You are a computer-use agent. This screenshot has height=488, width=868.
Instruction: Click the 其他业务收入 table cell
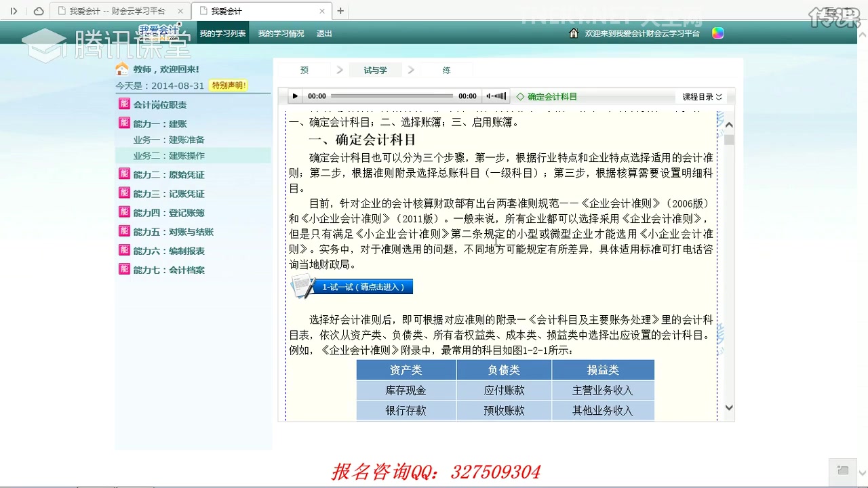coord(603,411)
